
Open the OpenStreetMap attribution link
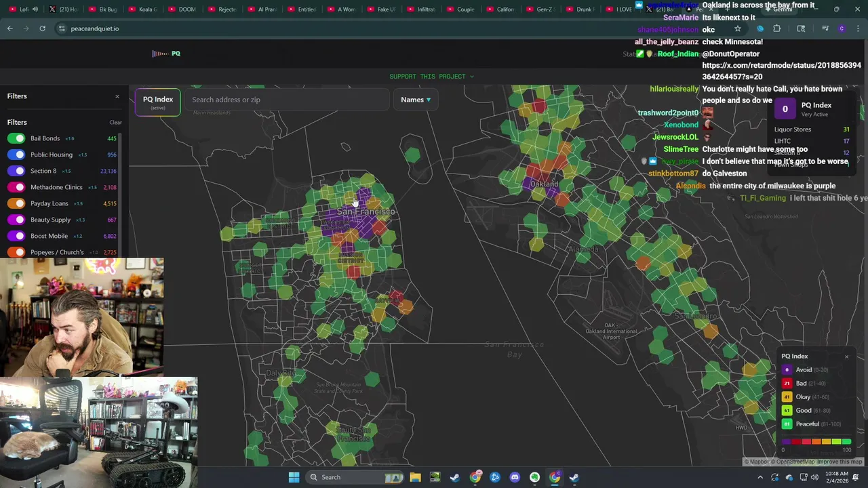[x=793, y=462]
